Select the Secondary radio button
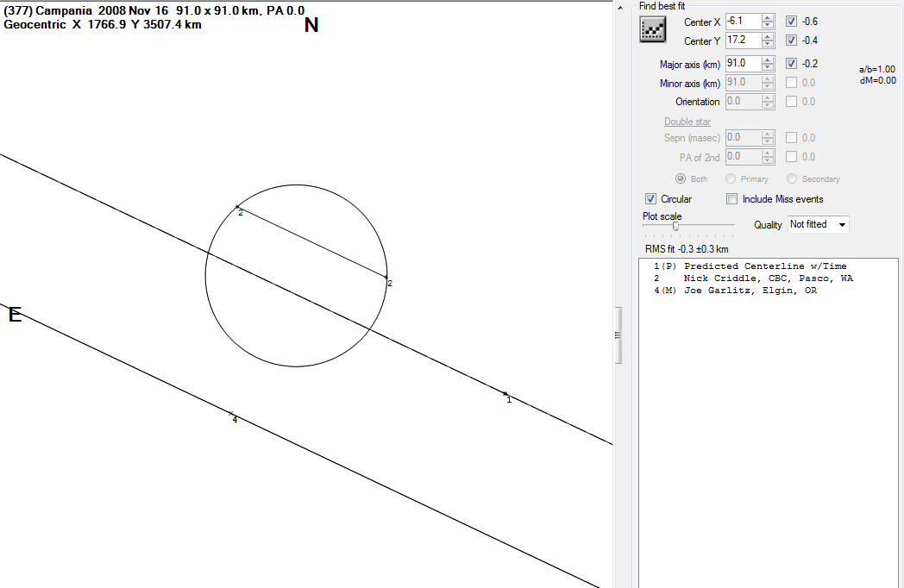 [x=792, y=178]
